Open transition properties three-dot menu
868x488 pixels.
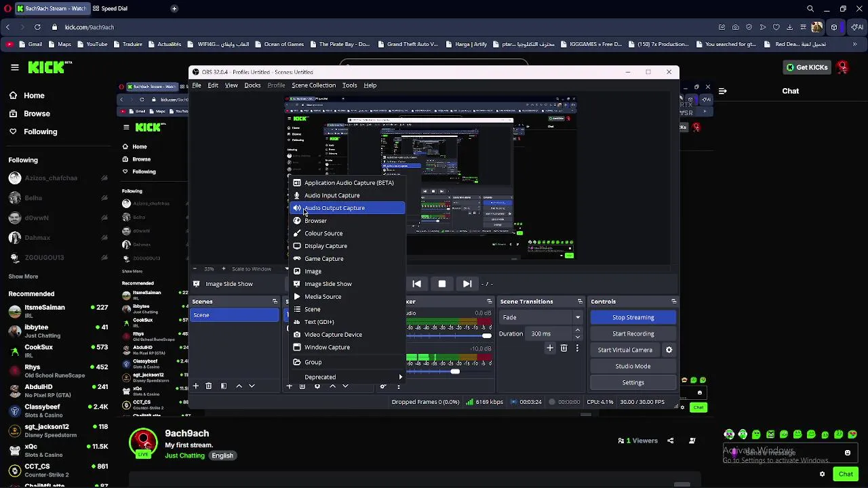tap(577, 348)
